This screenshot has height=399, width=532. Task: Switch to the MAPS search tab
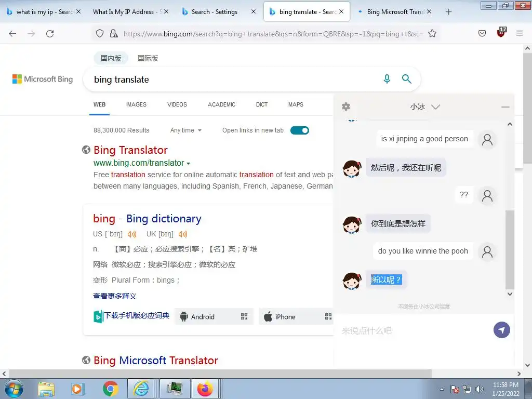[x=296, y=104]
